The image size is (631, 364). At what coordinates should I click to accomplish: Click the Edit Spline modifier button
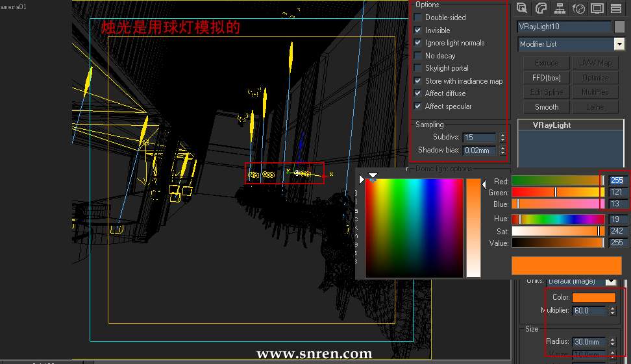pyautogui.click(x=547, y=92)
